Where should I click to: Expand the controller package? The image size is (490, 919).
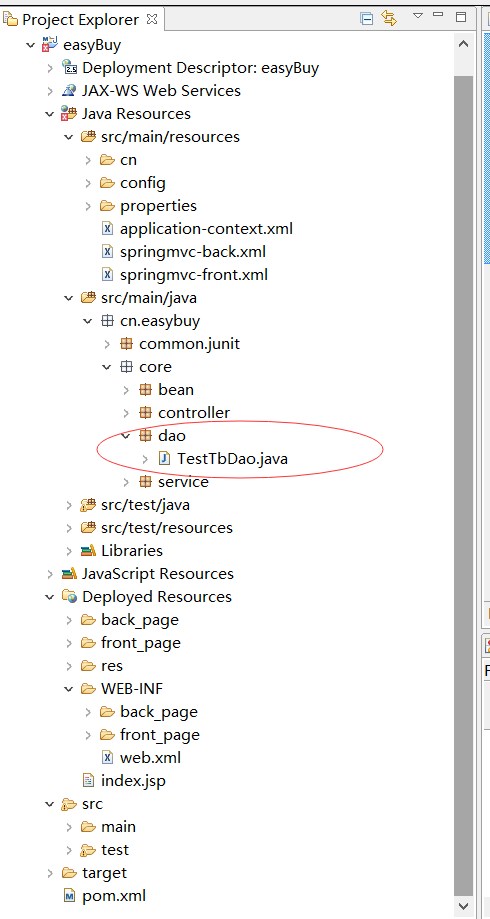coord(126,413)
